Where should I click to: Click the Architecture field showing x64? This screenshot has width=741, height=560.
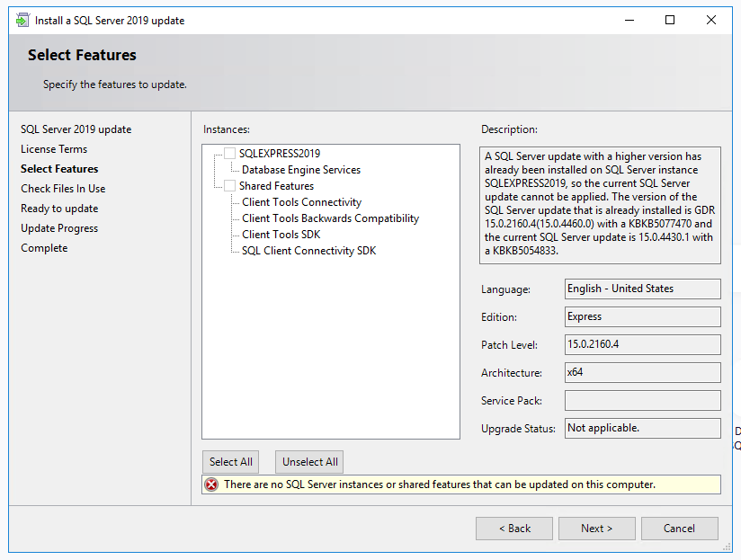643,372
